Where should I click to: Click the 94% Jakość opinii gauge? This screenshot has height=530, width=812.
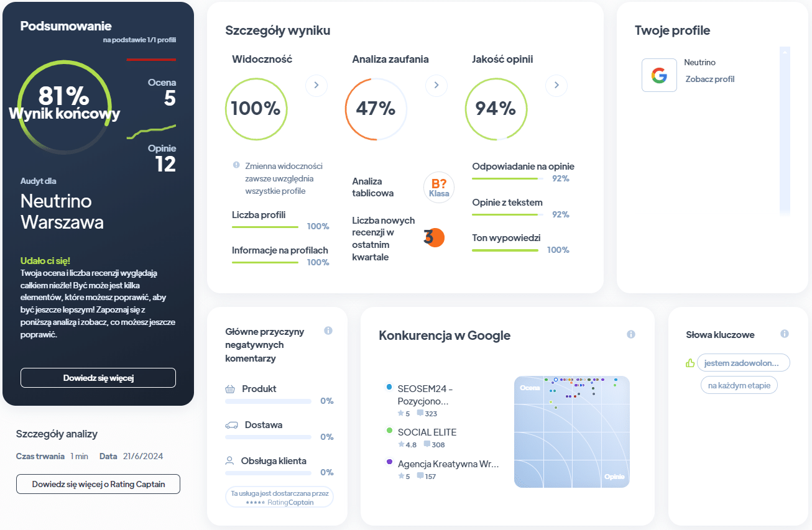tap(496, 109)
